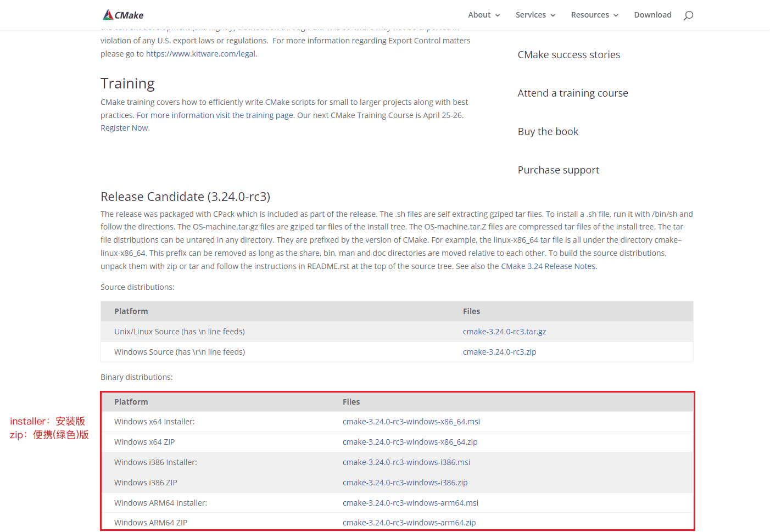Image resolution: width=770 pixels, height=532 pixels.
Task: Download the windows-arm64.msi installer
Action: [x=410, y=503]
